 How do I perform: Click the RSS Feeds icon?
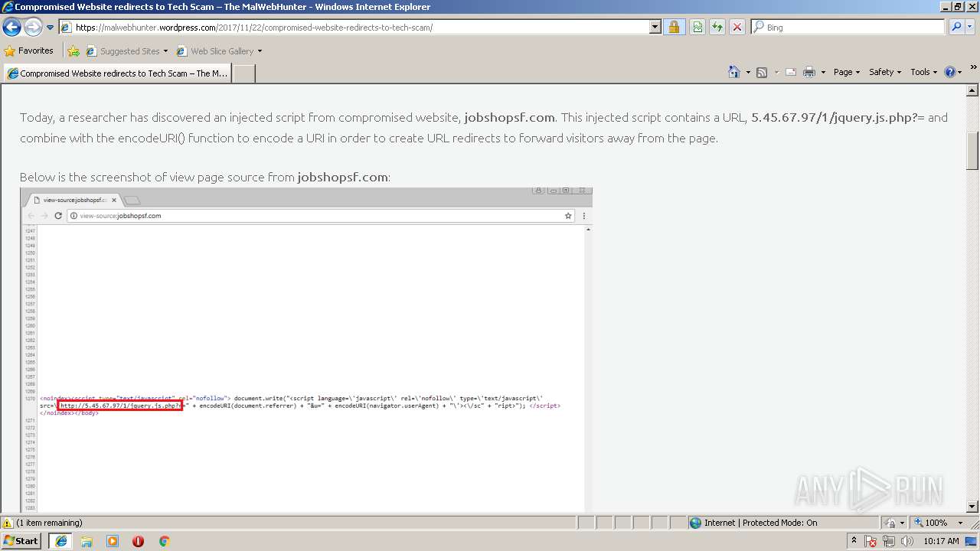point(762,72)
